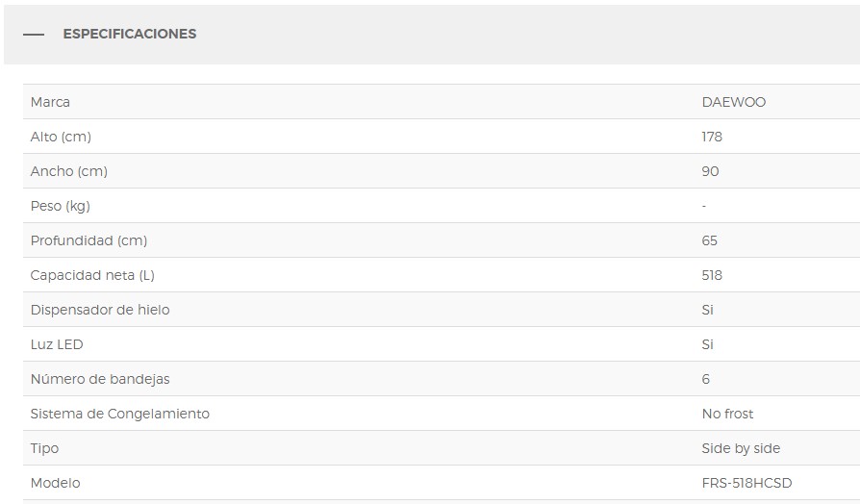
Task: Click the ESPECIFICACIONES header title
Action: 130,34
